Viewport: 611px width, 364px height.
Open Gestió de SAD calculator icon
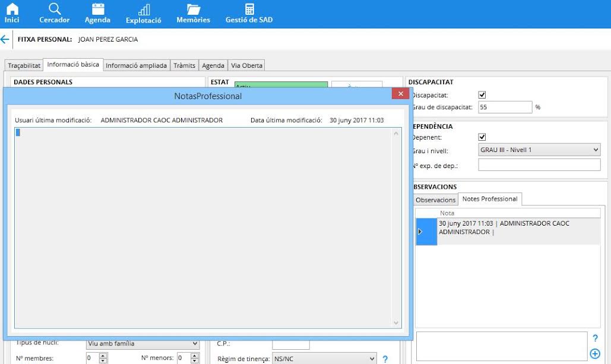click(x=249, y=13)
